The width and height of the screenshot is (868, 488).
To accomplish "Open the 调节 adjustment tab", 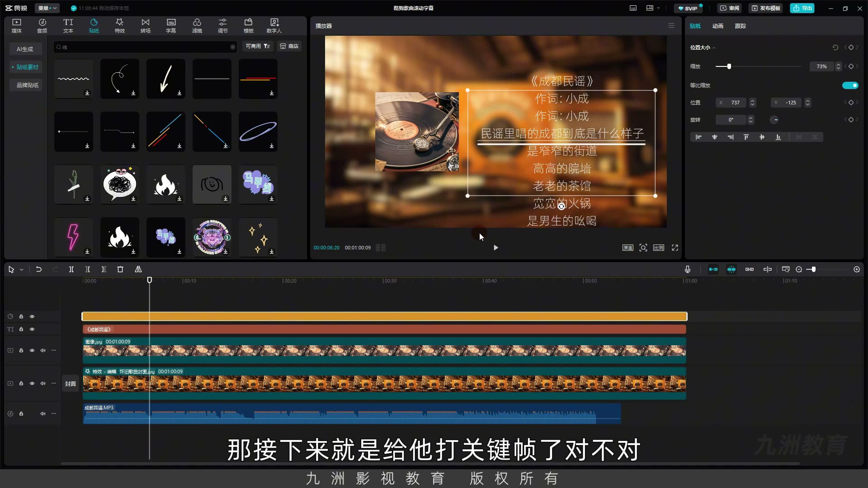I will (222, 26).
